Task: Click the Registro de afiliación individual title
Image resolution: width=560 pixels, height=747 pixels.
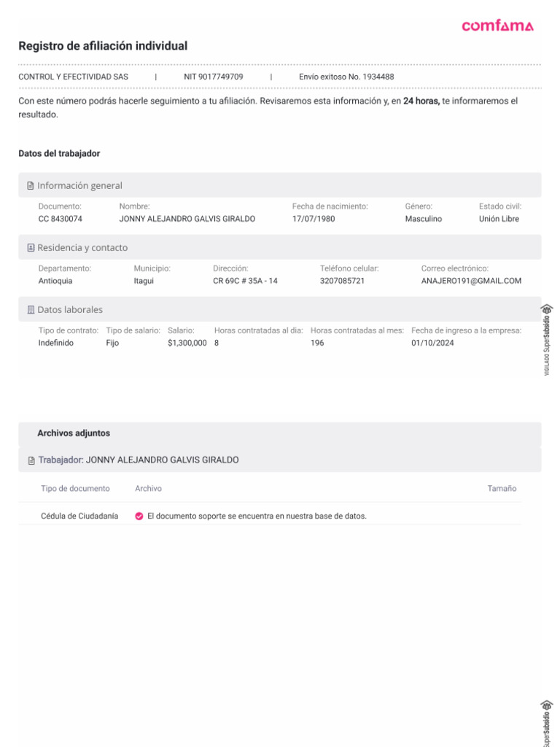Action: 103,46
